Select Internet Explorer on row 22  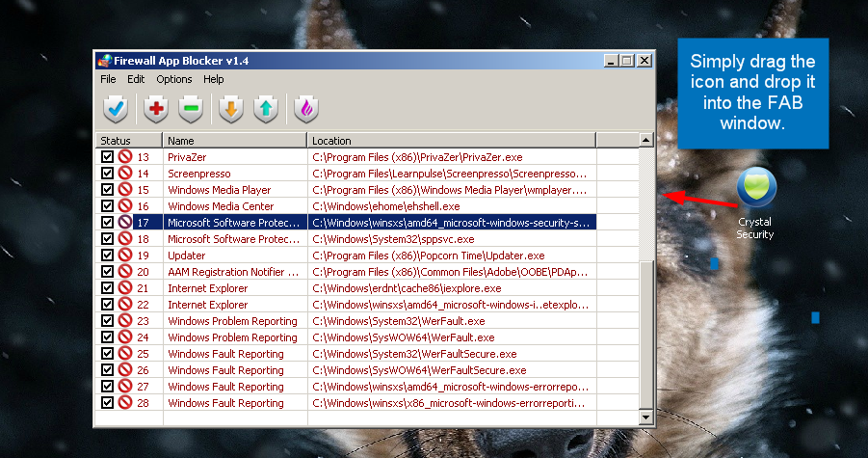(207, 305)
